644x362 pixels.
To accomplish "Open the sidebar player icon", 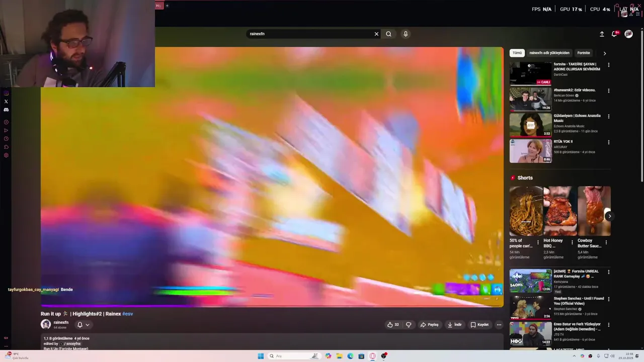I will tap(6, 122).
